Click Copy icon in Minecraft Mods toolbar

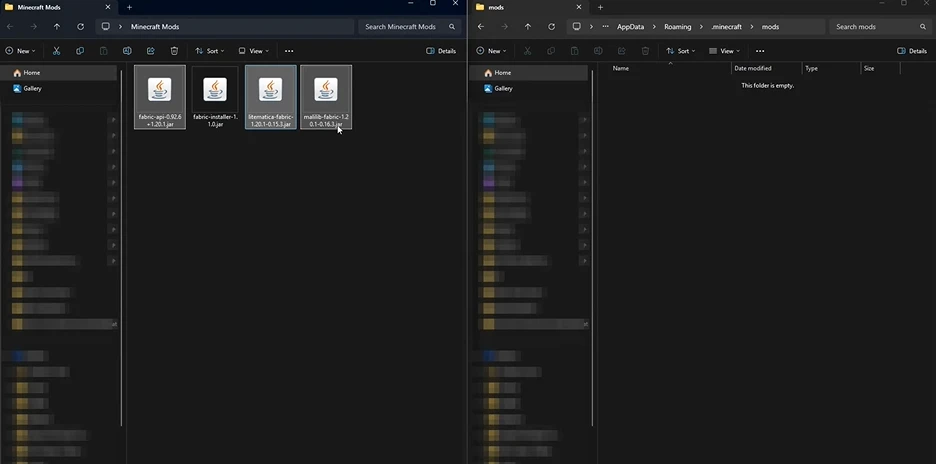coord(79,50)
